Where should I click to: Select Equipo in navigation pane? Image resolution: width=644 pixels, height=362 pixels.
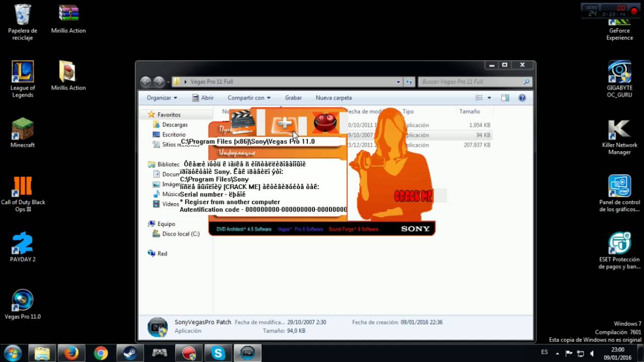coord(166,224)
